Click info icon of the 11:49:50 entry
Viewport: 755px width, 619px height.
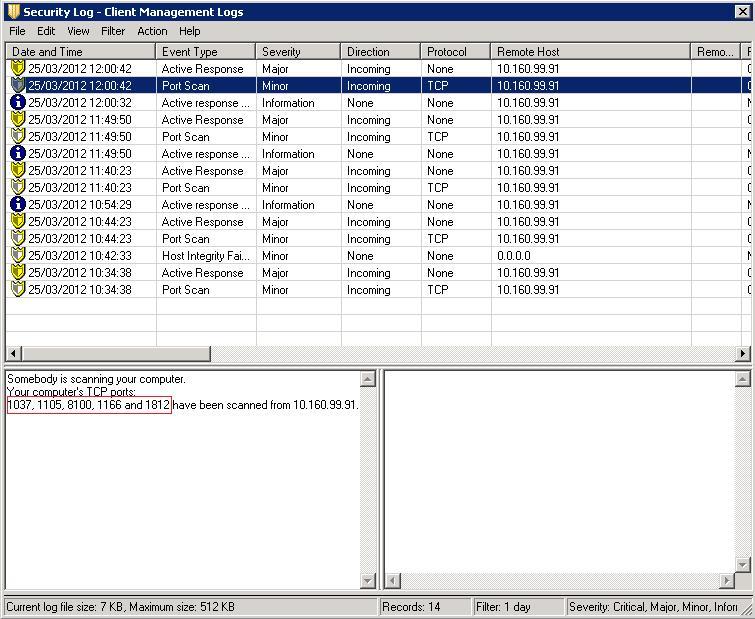18,154
